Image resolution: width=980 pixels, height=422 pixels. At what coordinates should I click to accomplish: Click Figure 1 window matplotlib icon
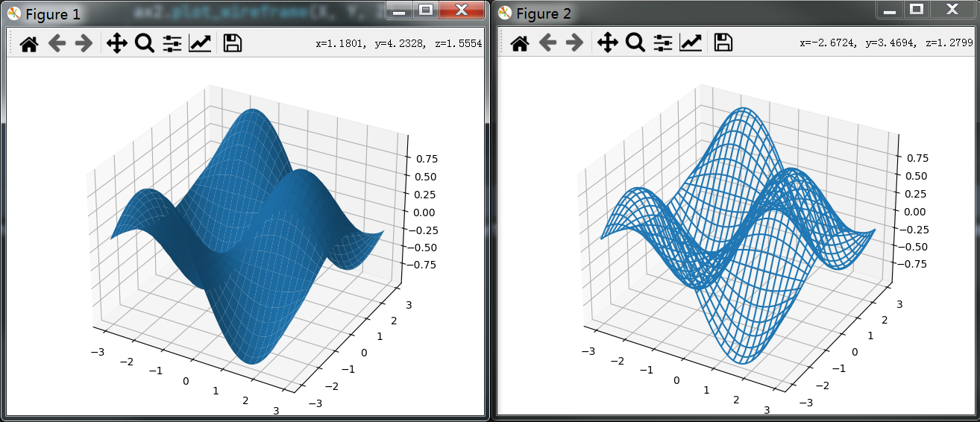point(14,13)
